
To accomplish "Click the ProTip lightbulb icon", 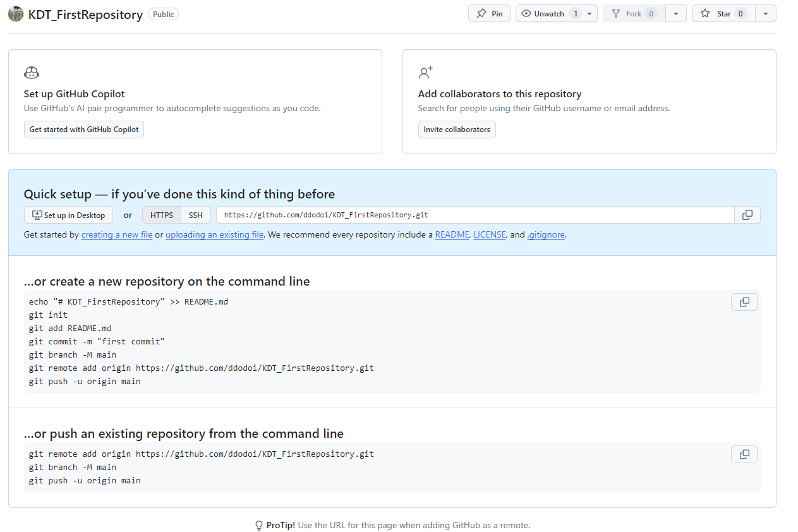I will tap(259, 526).
